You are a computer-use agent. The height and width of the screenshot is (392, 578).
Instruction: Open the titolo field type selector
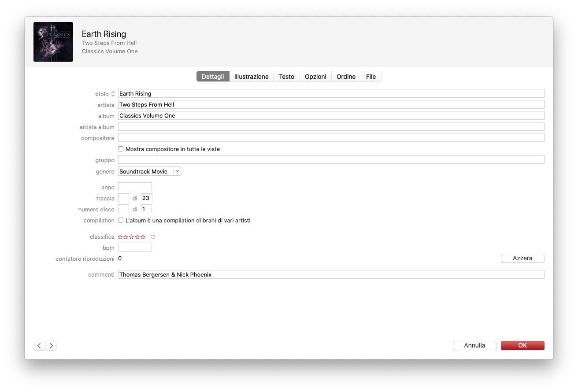(113, 94)
